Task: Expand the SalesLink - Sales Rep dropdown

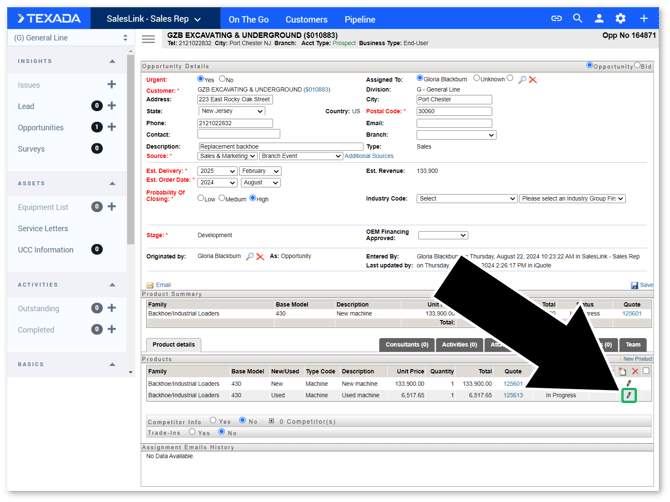Action: point(154,19)
